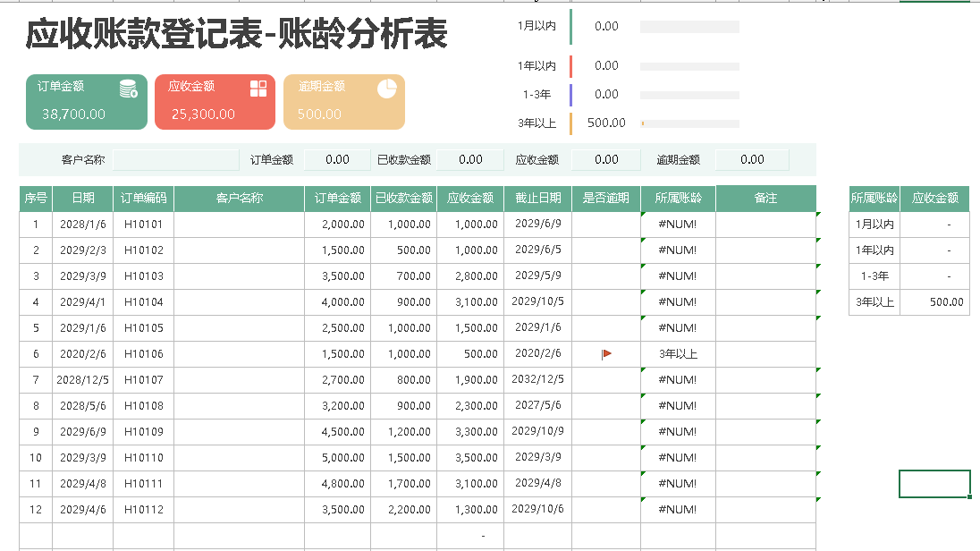
Task: Click the 订单金额 summary value 38,700.00
Action: [73, 114]
